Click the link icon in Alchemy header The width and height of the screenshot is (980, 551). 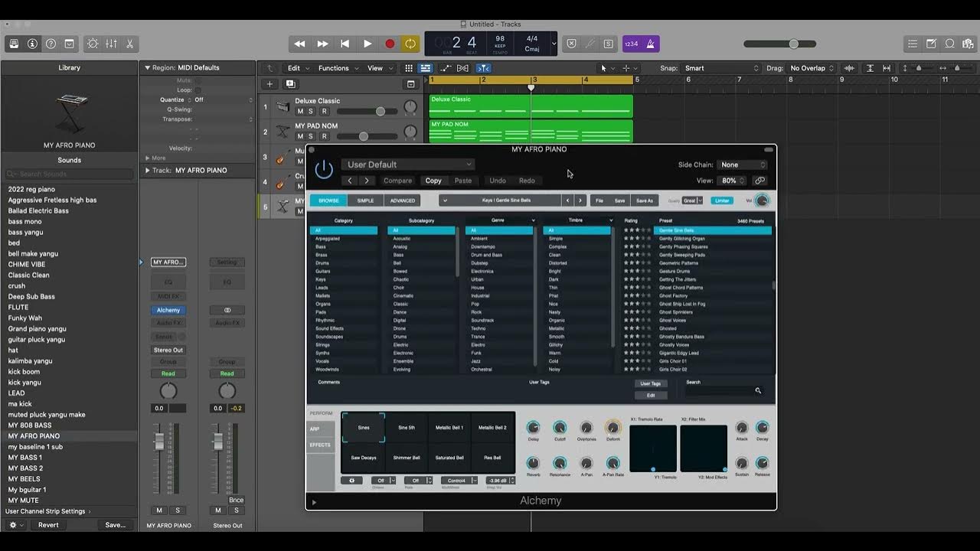coord(759,181)
